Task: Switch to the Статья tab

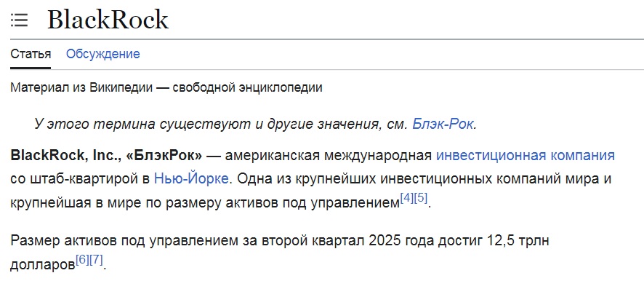Action: (x=31, y=54)
